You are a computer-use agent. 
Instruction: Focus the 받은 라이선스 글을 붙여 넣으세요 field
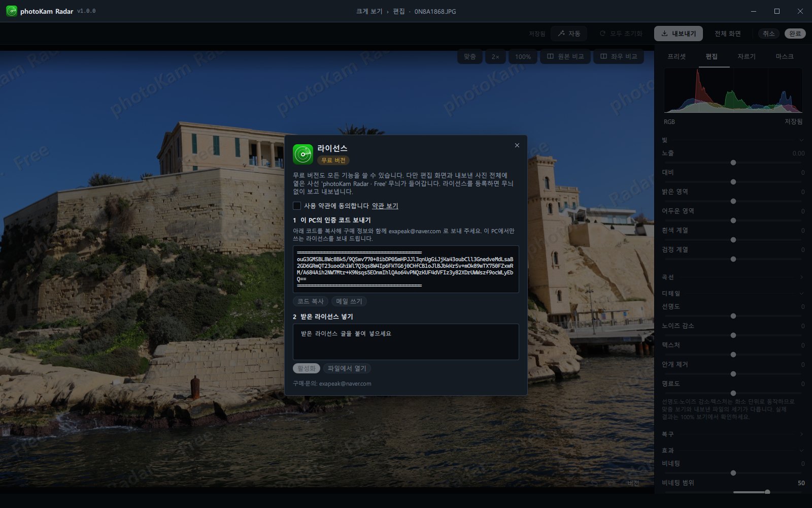406,342
